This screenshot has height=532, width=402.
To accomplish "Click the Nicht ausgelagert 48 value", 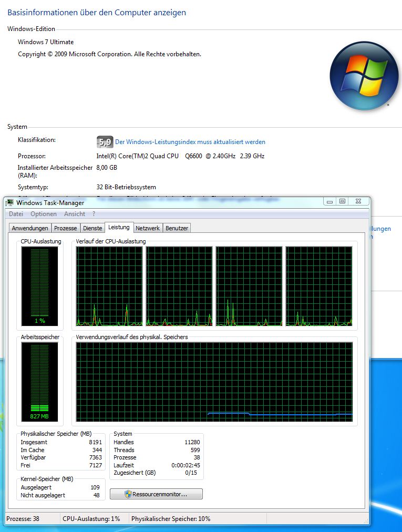I will [96, 495].
